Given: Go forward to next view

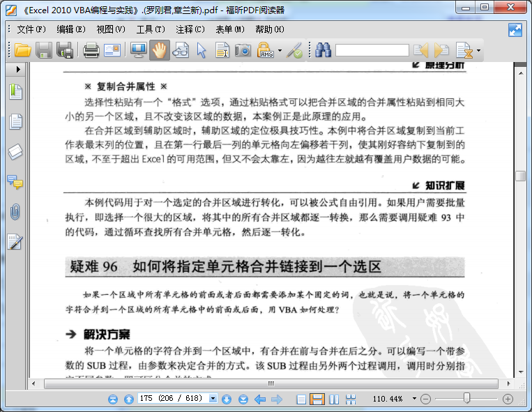Looking at the screenshot, I should tap(277, 399).
